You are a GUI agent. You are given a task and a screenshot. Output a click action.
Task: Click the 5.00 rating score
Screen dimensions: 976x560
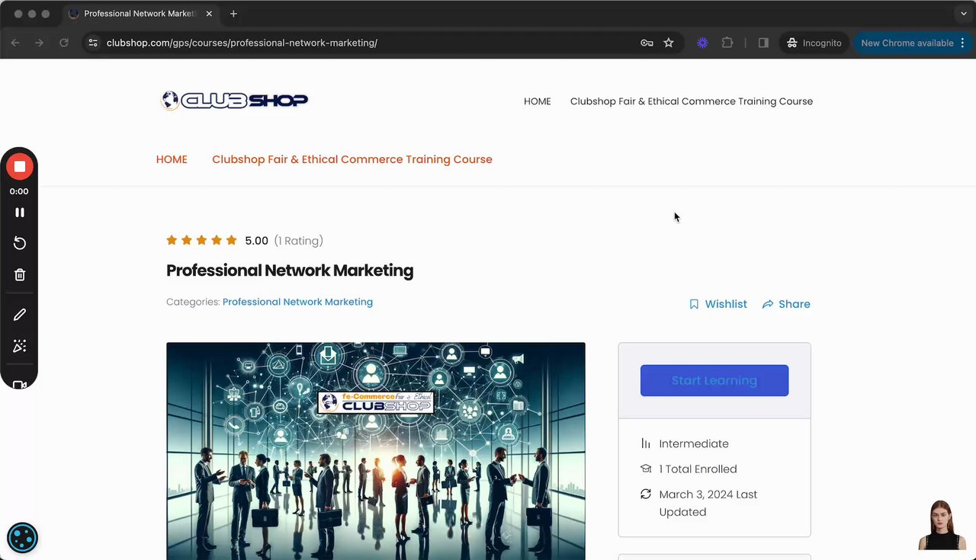256,241
